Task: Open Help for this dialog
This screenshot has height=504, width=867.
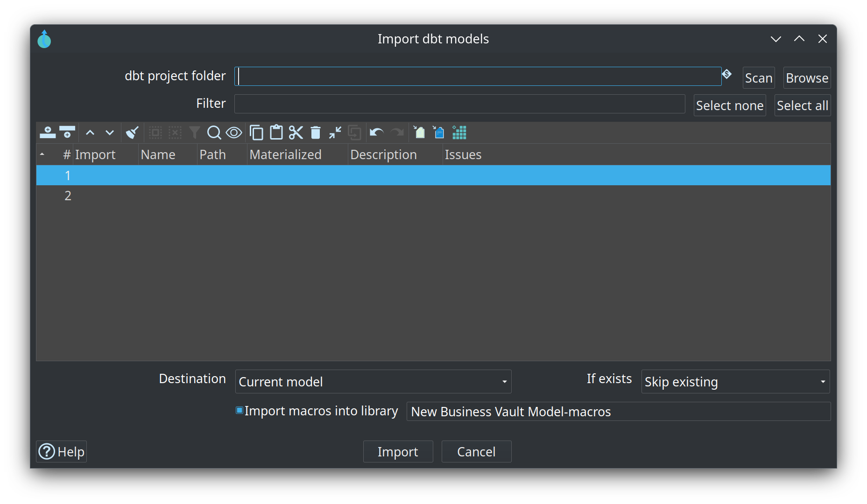Action: [x=62, y=452]
